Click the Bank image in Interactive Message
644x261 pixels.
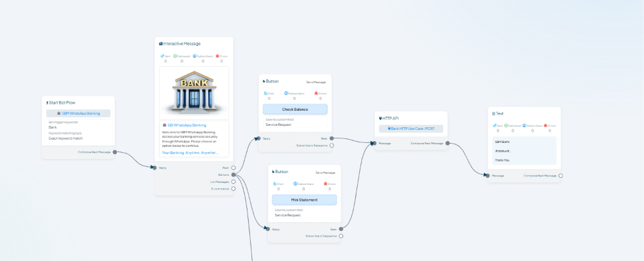tap(194, 93)
